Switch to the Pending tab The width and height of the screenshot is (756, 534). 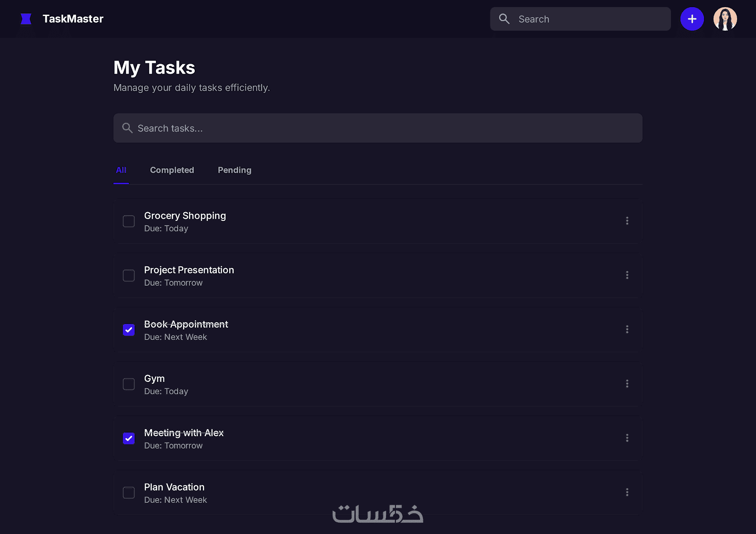(x=234, y=170)
